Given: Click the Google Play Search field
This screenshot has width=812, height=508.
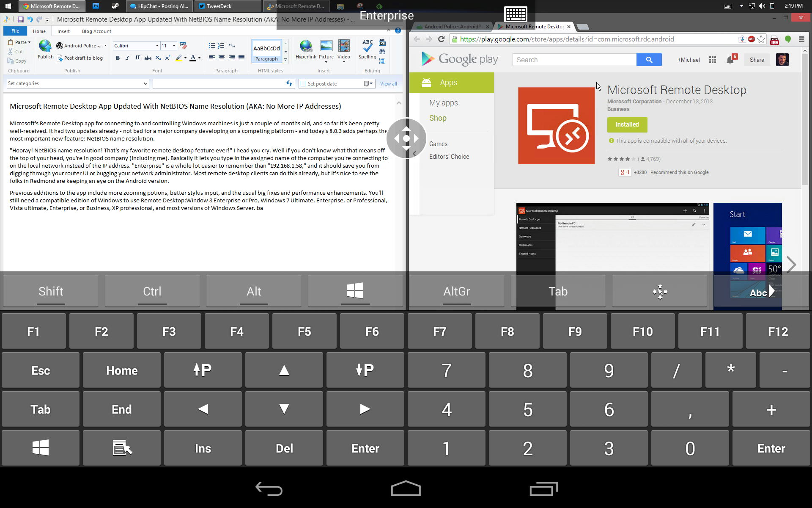Looking at the screenshot, I should point(574,60).
